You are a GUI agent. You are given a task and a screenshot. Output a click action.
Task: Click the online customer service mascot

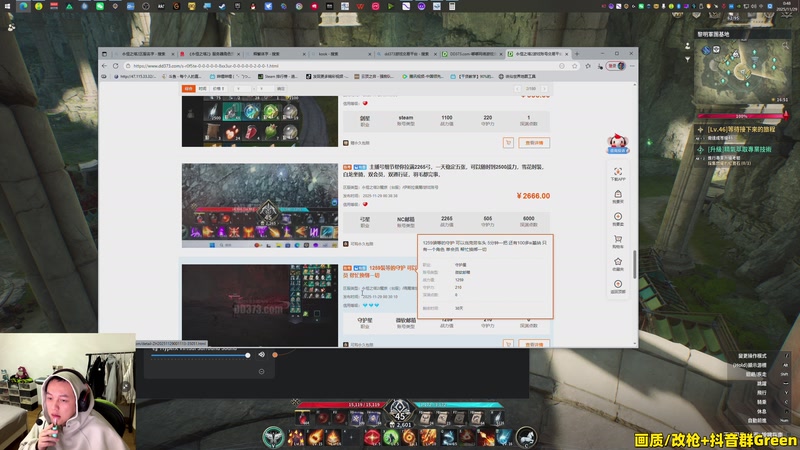617,143
